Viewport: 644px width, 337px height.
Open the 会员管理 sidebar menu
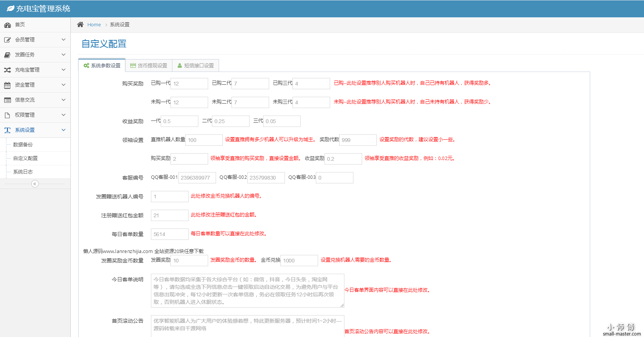click(x=35, y=40)
